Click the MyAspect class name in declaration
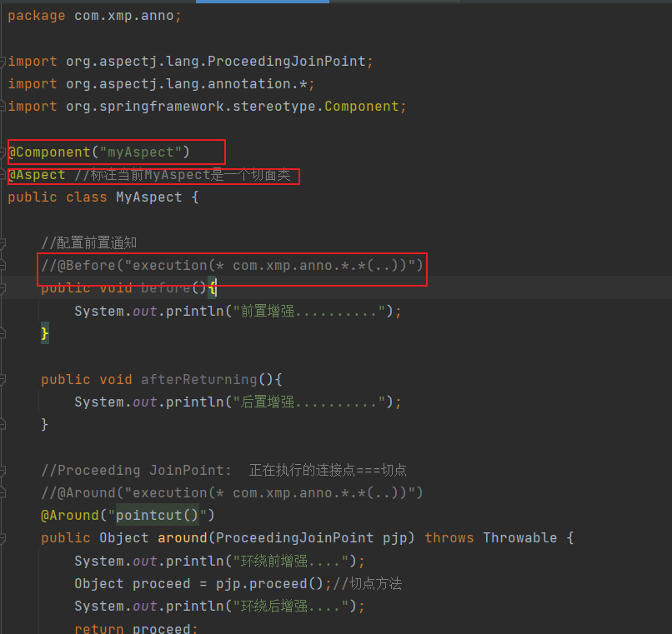The image size is (672, 634). click(148, 197)
